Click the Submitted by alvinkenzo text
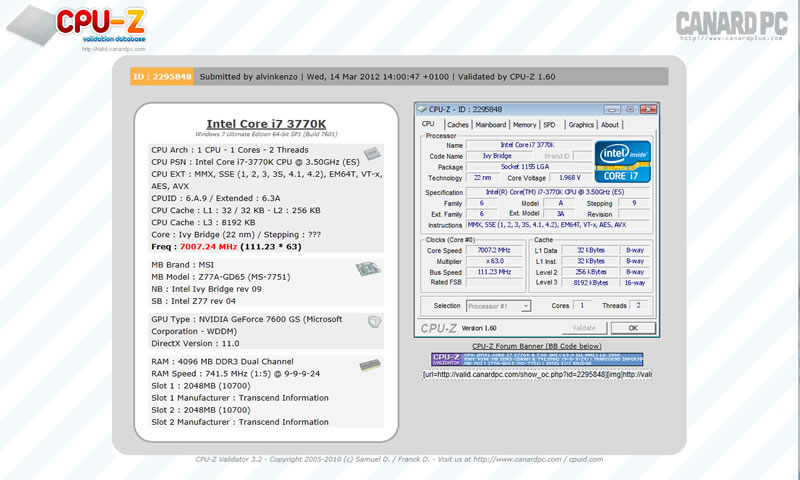The width and height of the screenshot is (800, 480). (x=248, y=77)
